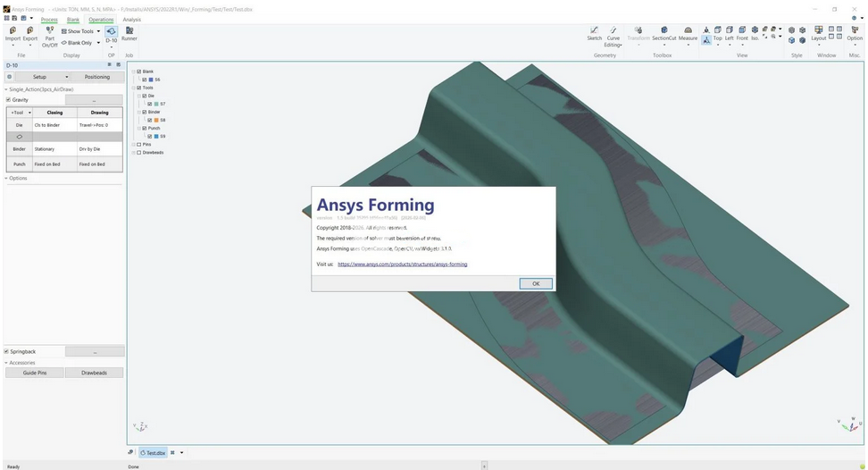Switch to Iso view
868x470 pixels.
pyautogui.click(x=755, y=33)
